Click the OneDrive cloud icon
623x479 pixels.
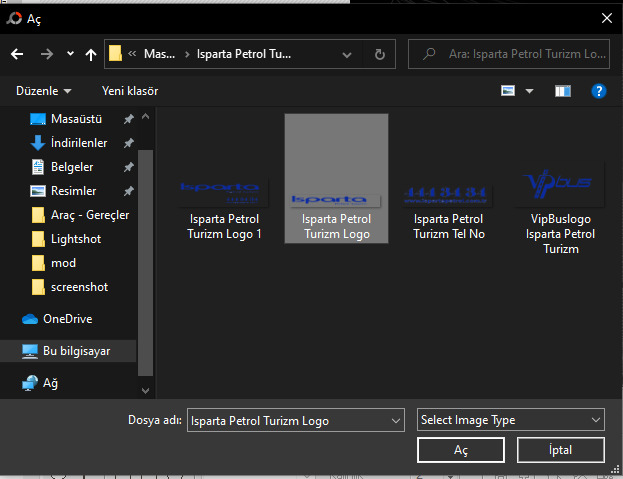pyautogui.click(x=30, y=319)
